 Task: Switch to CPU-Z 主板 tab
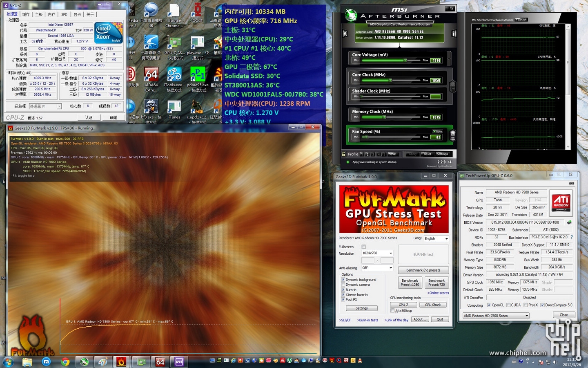coord(39,14)
